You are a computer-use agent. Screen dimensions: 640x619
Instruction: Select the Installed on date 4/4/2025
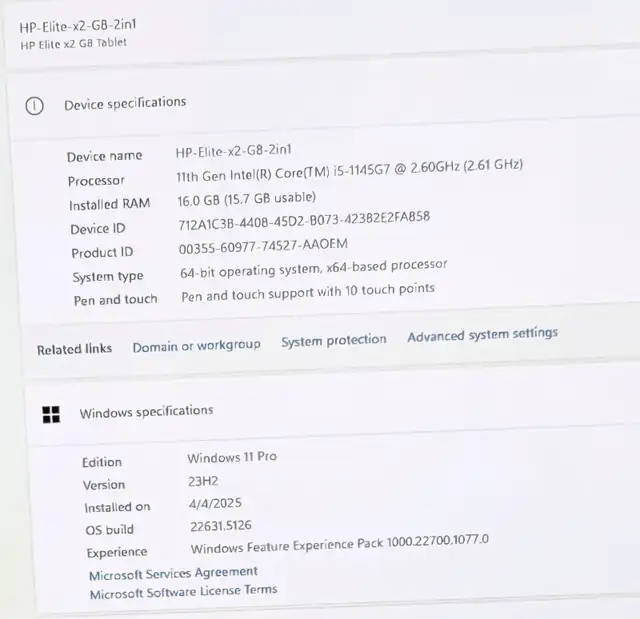pos(215,503)
